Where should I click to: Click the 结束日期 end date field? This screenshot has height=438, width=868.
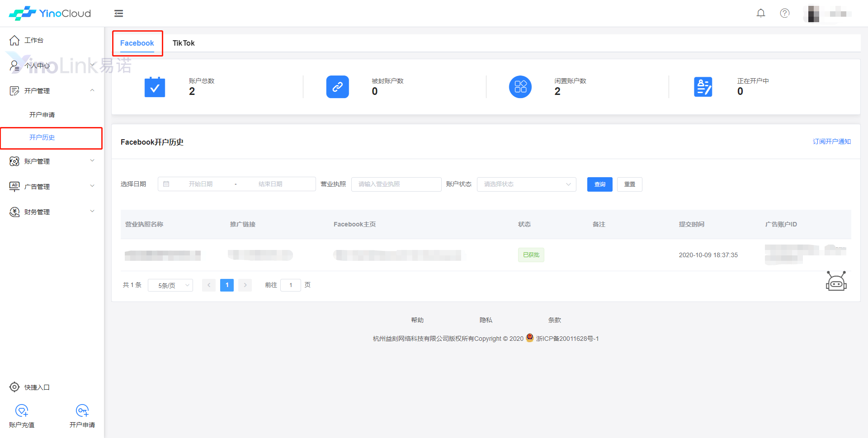(270, 184)
